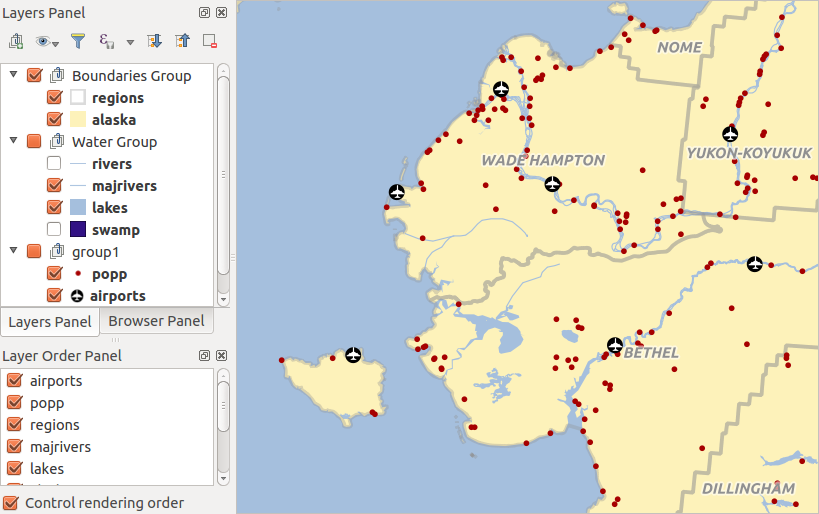Viewport: 819px width, 514px height.
Task: Click the Add Group icon
Action: point(16,41)
